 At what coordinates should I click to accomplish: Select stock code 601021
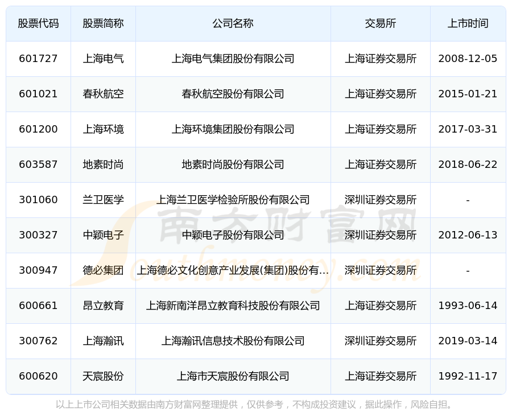(x=38, y=94)
